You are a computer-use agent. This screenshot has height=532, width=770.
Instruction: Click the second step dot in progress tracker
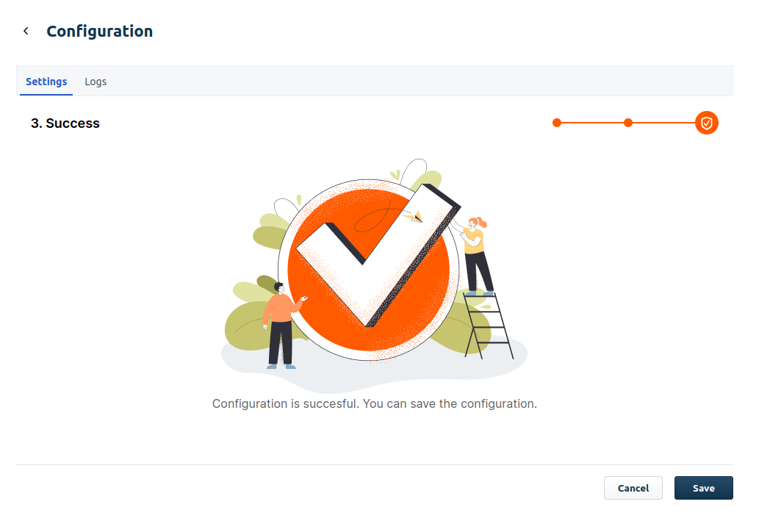(628, 123)
